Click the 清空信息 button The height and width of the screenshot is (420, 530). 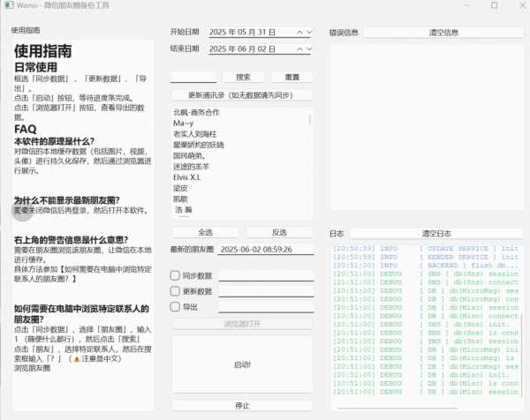coord(443,33)
